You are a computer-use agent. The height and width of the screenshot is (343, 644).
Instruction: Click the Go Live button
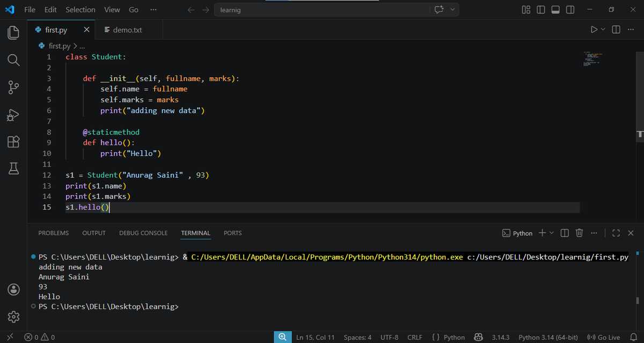[604, 337]
